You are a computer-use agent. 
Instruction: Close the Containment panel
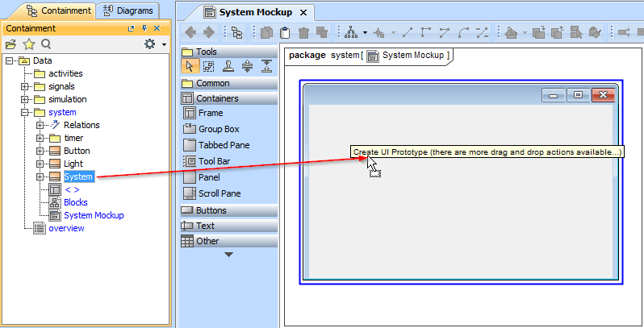tap(157, 28)
